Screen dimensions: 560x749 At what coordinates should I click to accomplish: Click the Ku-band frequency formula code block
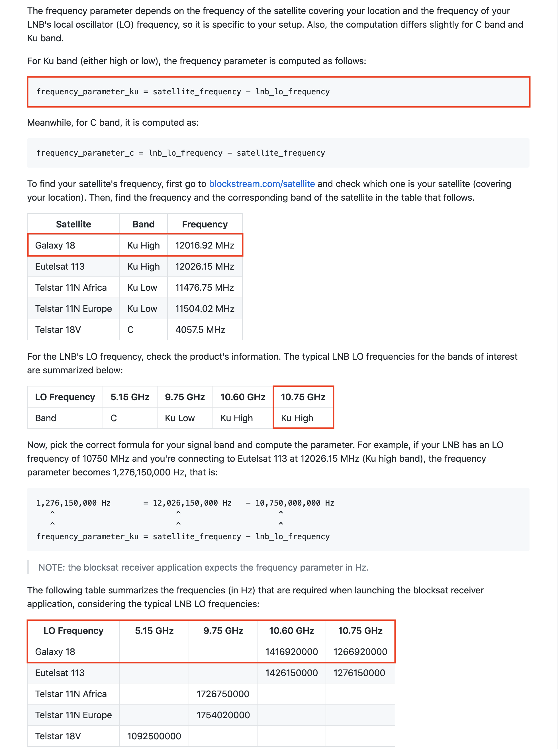pyautogui.click(x=278, y=92)
